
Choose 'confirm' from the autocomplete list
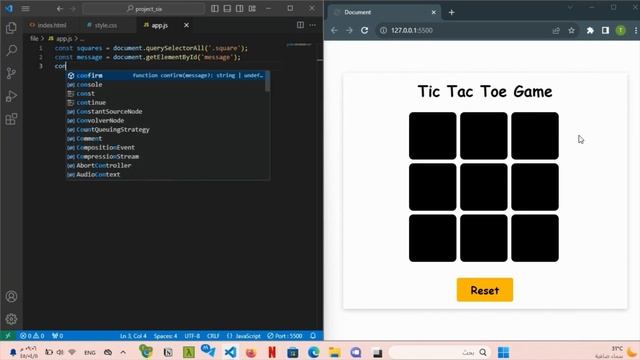167,76
